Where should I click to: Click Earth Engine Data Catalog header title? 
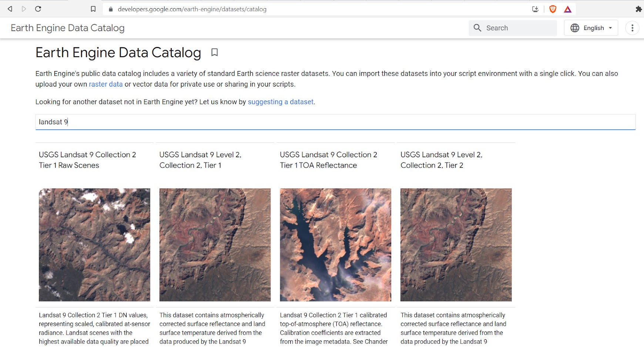[x=68, y=28]
